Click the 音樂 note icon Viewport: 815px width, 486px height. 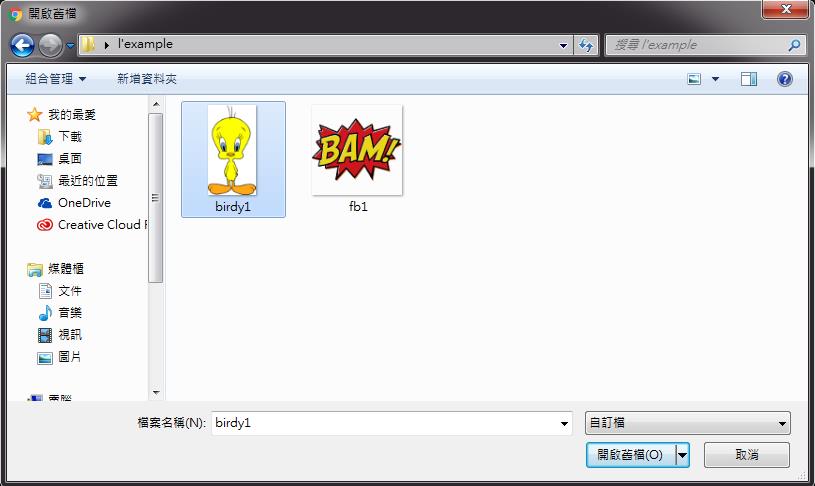[x=45, y=313]
